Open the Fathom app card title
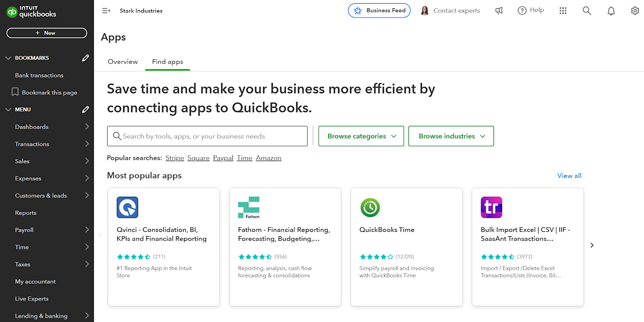The height and width of the screenshot is (322, 644). pos(284,234)
